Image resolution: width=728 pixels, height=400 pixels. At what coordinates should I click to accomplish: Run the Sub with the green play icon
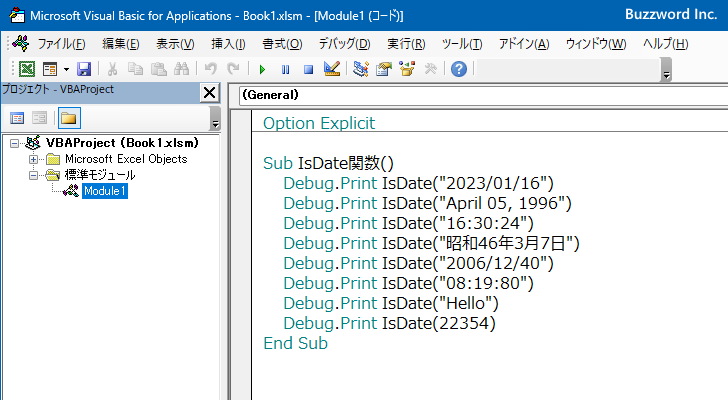(262, 70)
